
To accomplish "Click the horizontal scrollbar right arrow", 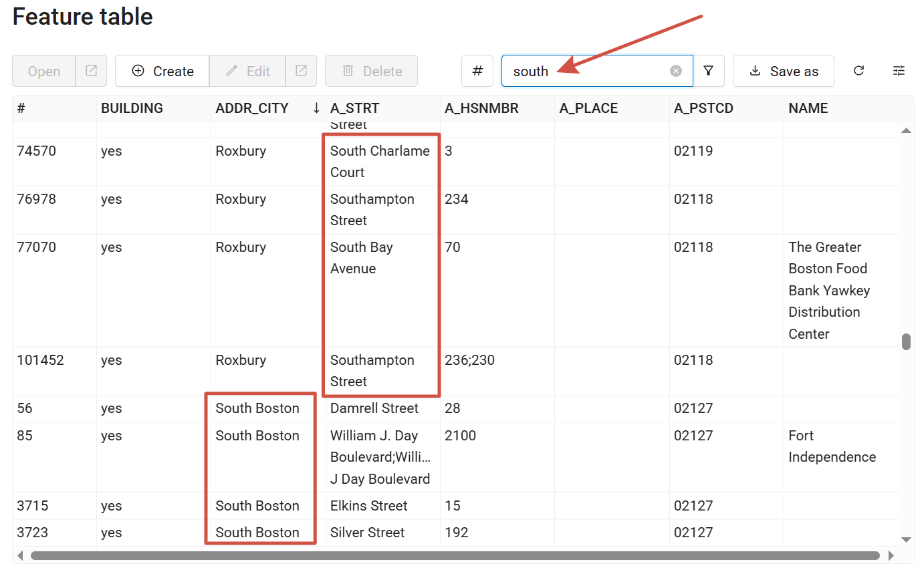I will pyautogui.click(x=891, y=555).
